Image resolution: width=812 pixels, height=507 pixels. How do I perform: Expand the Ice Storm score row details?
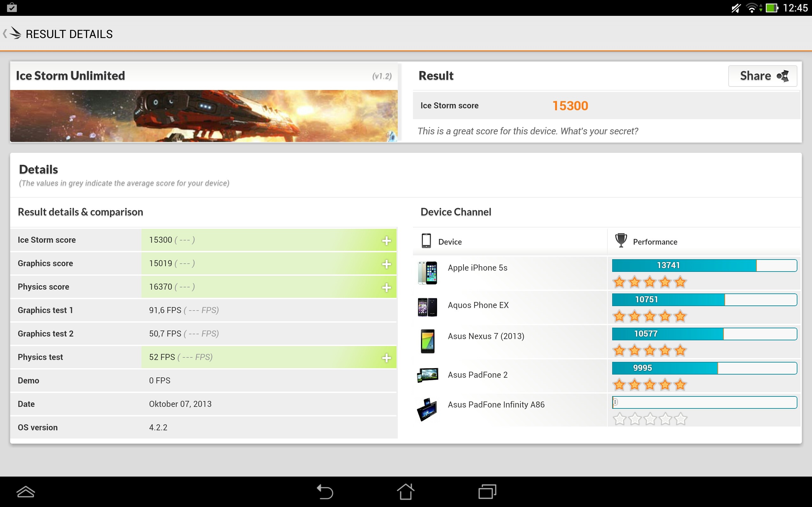pyautogui.click(x=386, y=240)
